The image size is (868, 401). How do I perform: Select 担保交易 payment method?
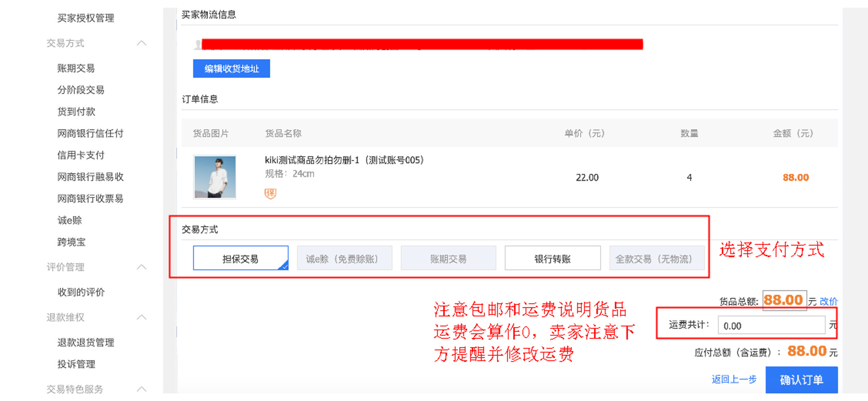pyautogui.click(x=241, y=259)
